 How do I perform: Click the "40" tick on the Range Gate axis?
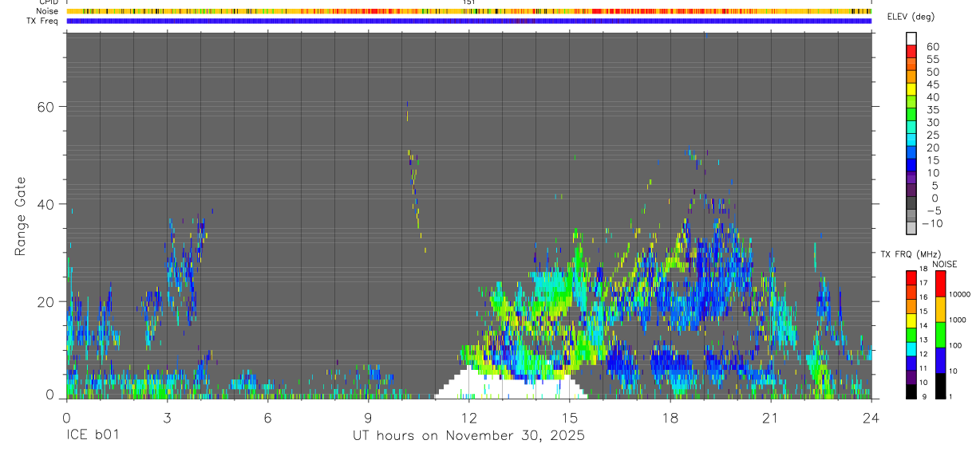(45, 204)
